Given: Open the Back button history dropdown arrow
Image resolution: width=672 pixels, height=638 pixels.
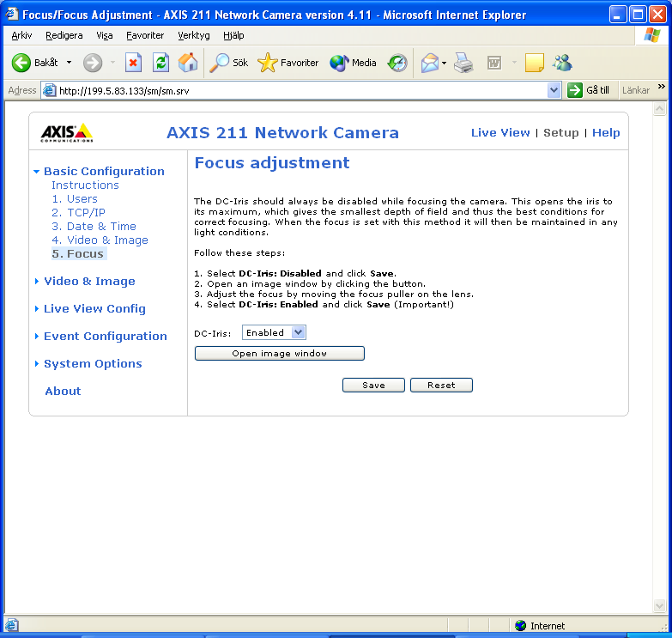Looking at the screenshot, I should click(69, 63).
